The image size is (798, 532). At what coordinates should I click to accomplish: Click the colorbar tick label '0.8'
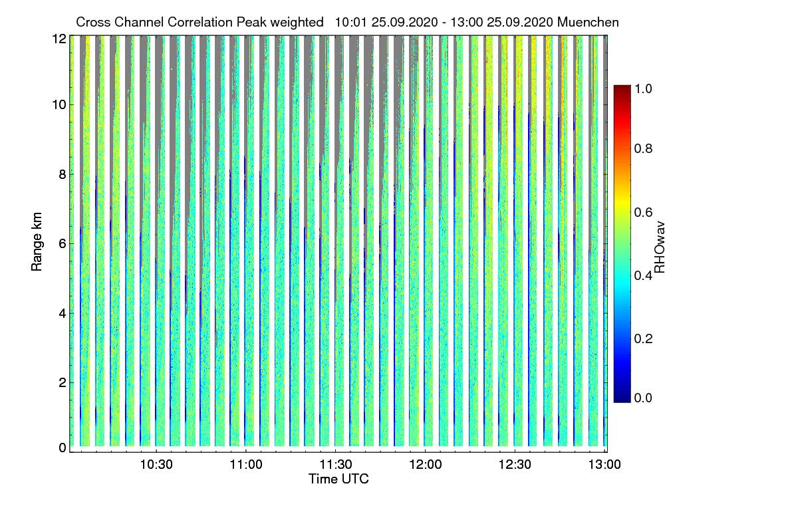point(642,148)
